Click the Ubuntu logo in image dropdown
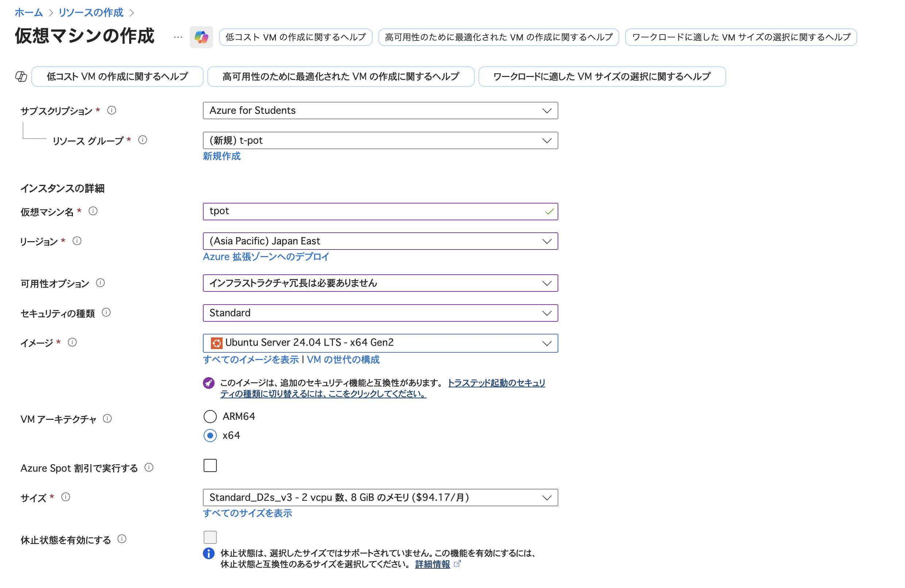The width and height of the screenshot is (905, 588). 217,344
